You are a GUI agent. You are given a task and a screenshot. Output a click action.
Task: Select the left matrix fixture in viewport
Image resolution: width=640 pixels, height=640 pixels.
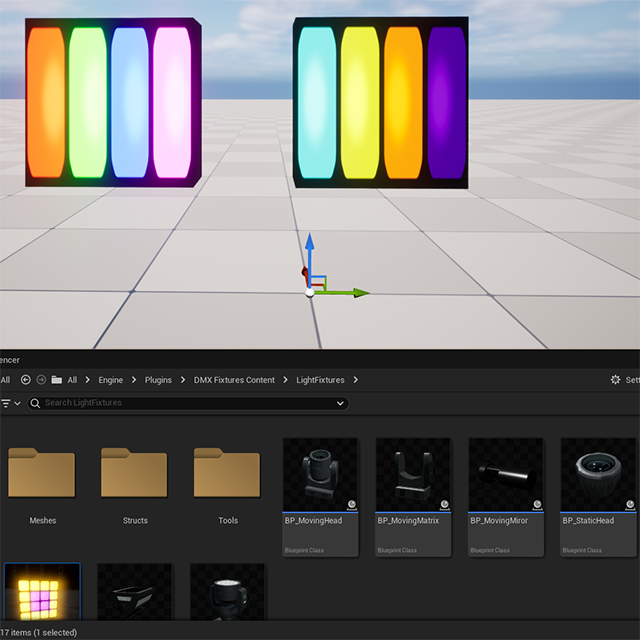coord(113,102)
